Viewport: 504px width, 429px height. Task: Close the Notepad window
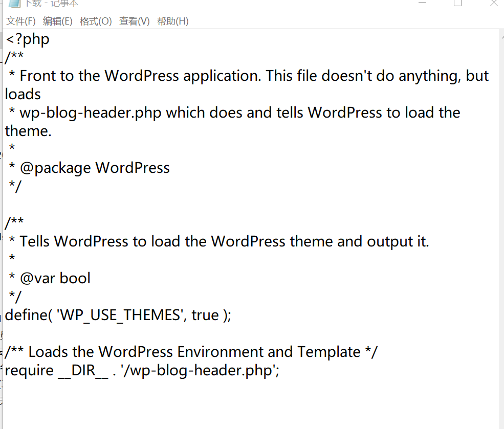(494, 3)
